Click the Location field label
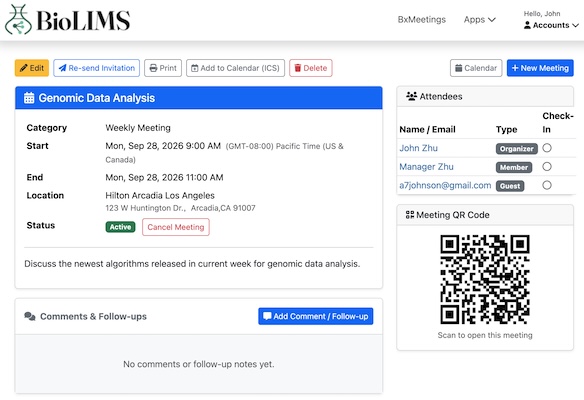The image size is (584, 400). tap(45, 196)
